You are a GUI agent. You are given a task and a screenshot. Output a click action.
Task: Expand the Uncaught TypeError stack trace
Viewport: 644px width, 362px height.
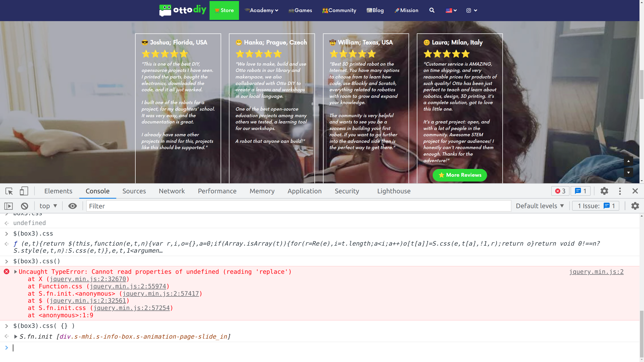16,272
